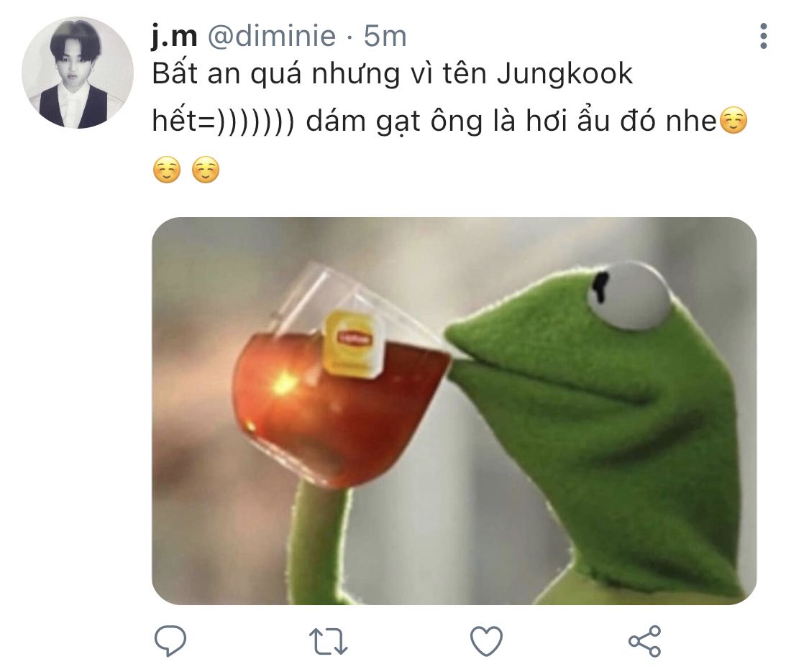Click the smiling emoji after "nhe"
The image size is (809, 672).
tap(733, 121)
